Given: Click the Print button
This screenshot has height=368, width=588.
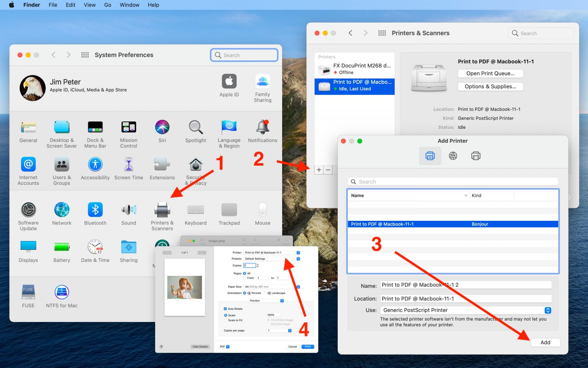Looking at the screenshot, I should pos(308,347).
